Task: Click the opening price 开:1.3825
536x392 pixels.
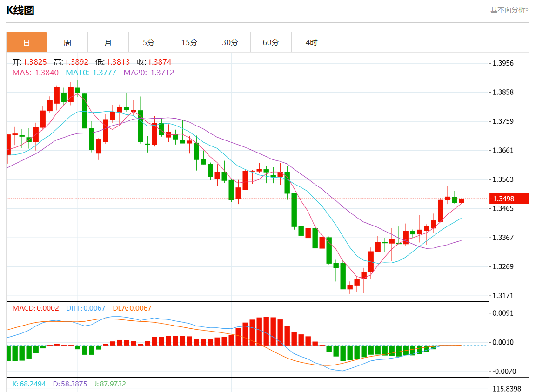Action: pyautogui.click(x=29, y=62)
